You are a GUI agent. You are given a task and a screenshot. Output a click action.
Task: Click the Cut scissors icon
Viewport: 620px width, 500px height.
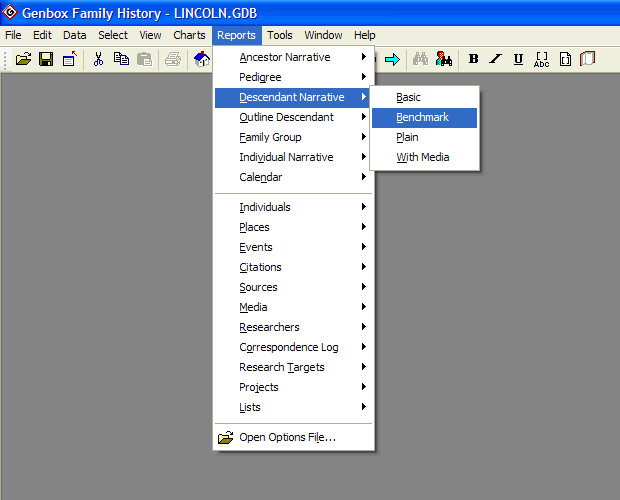pyautogui.click(x=98, y=59)
